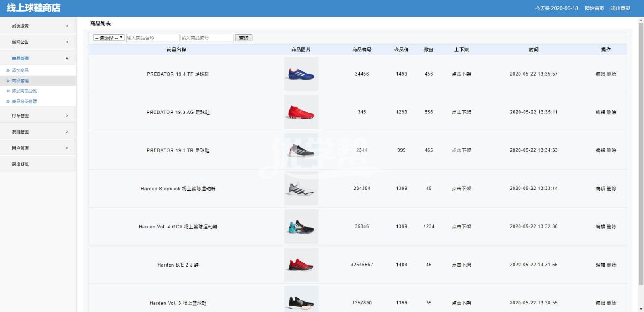Edit the Harden Stepback product row
644x312 pixels.
pos(600,189)
